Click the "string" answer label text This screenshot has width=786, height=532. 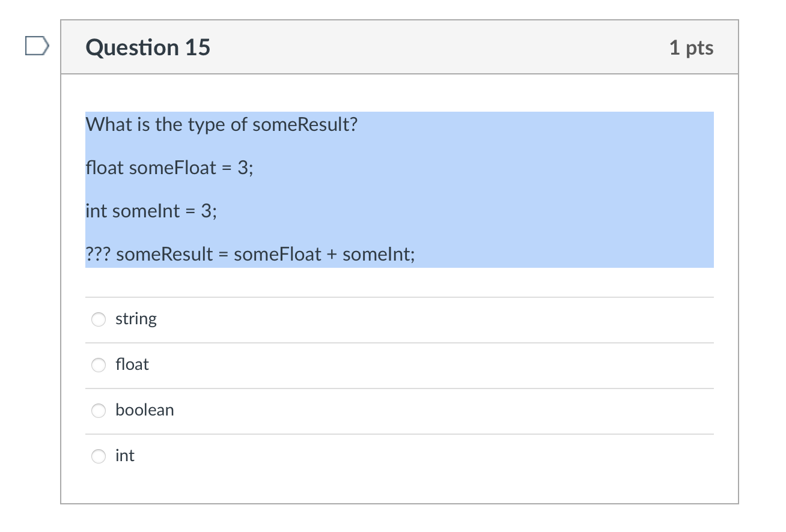(136, 319)
